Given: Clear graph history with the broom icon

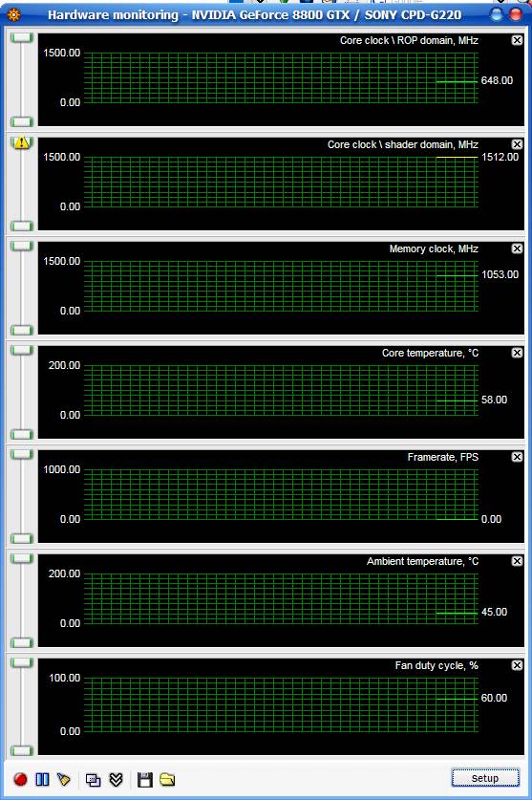Looking at the screenshot, I should (64, 779).
